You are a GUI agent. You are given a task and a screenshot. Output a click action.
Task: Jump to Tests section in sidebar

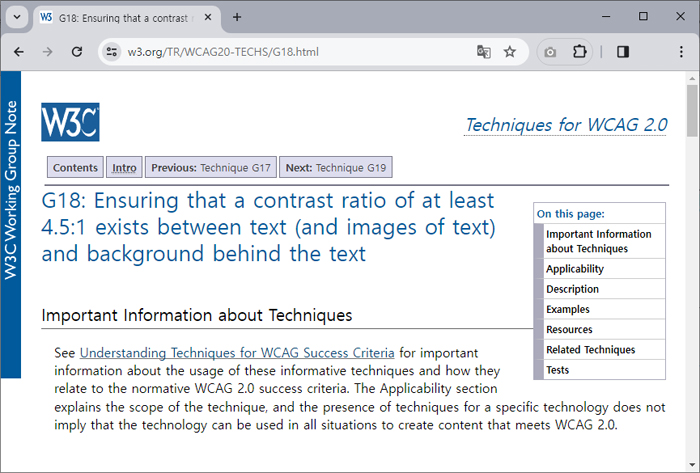click(x=599, y=370)
